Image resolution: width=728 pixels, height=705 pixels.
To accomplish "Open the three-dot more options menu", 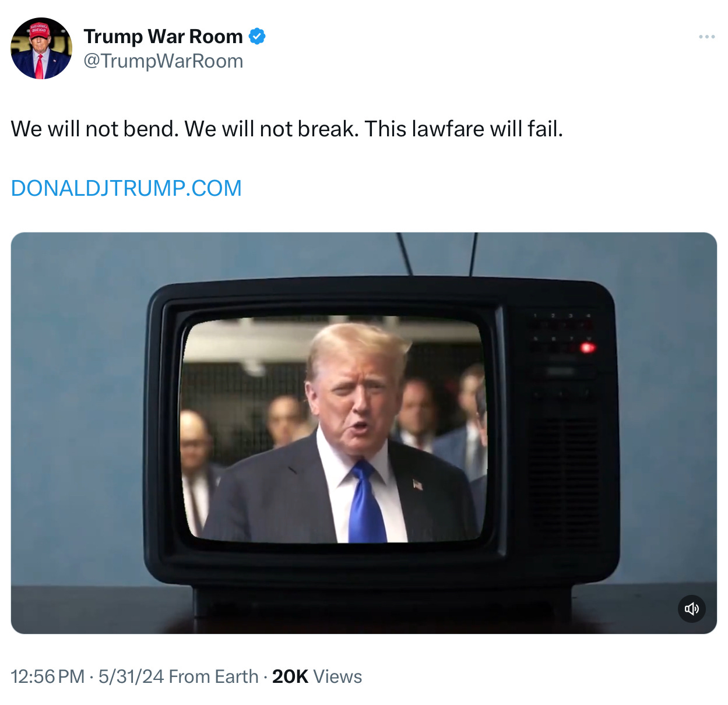I will pyautogui.click(x=706, y=37).
